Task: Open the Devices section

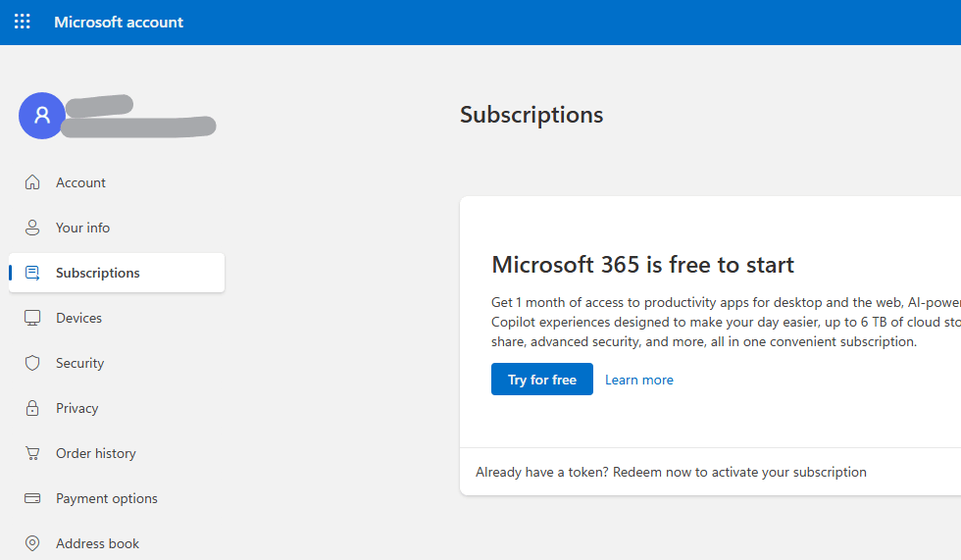Action: pos(78,318)
